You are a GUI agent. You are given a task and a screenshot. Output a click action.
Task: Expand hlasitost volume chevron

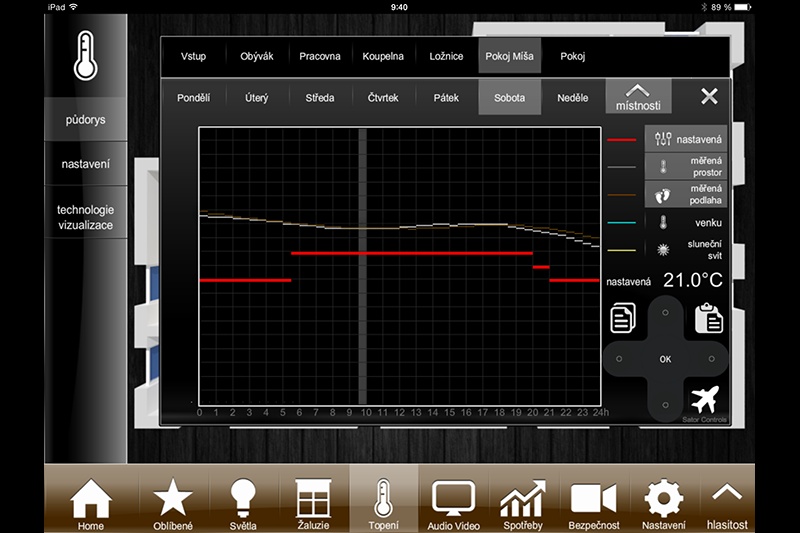tap(727, 506)
